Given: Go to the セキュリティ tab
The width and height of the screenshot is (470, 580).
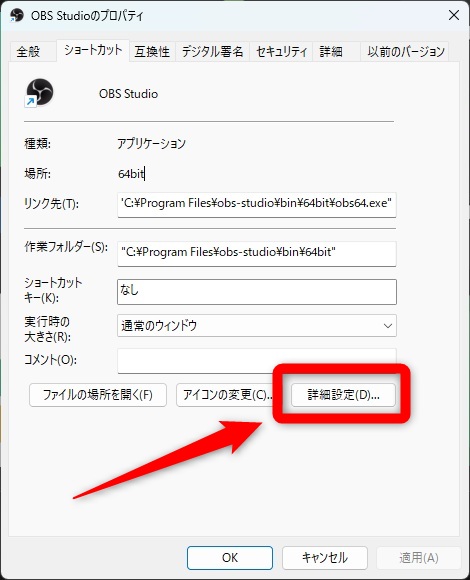Looking at the screenshot, I should pyautogui.click(x=281, y=51).
